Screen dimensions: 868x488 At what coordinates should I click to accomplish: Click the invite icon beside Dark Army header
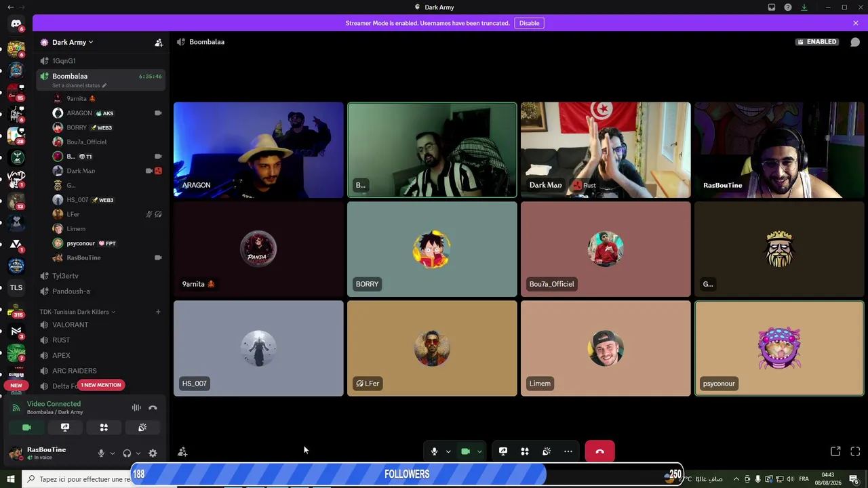click(159, 42)
